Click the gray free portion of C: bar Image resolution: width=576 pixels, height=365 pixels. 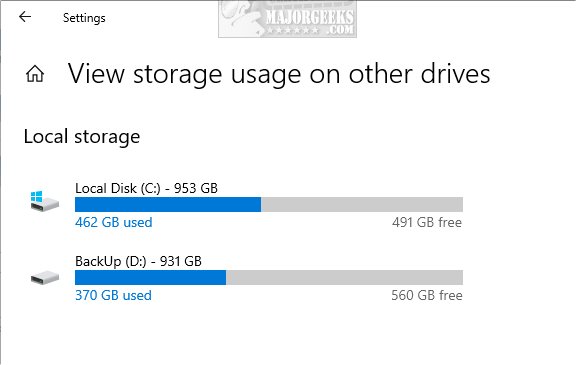pos(362,205)
